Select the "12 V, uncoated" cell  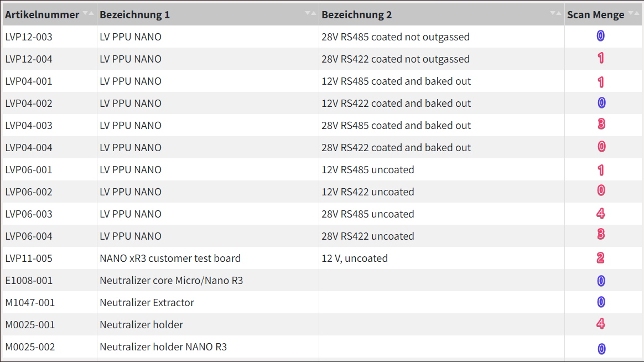[x=355, y=258]
